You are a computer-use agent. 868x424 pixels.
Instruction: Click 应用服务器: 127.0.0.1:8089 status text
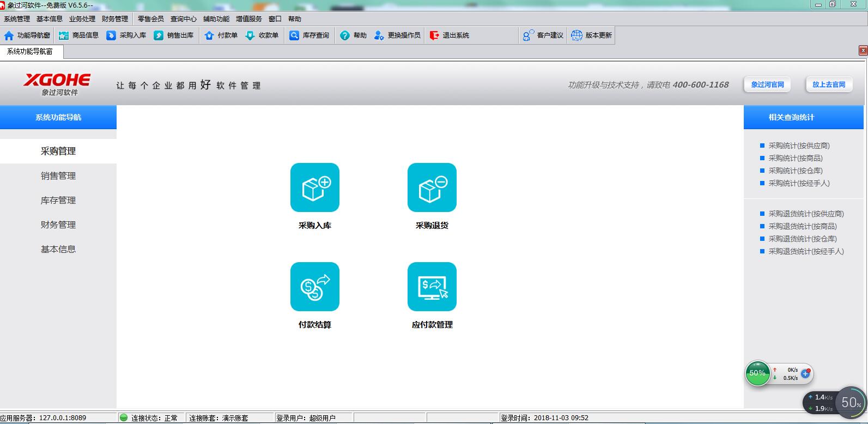43,418
